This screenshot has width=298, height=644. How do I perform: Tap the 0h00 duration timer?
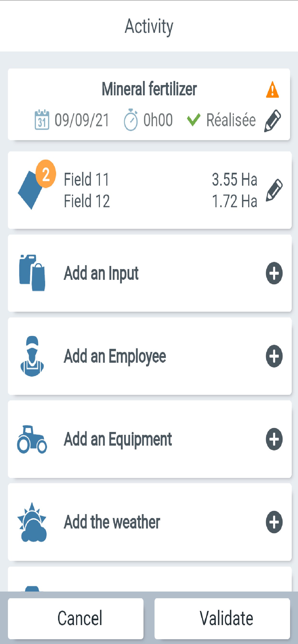148,120
